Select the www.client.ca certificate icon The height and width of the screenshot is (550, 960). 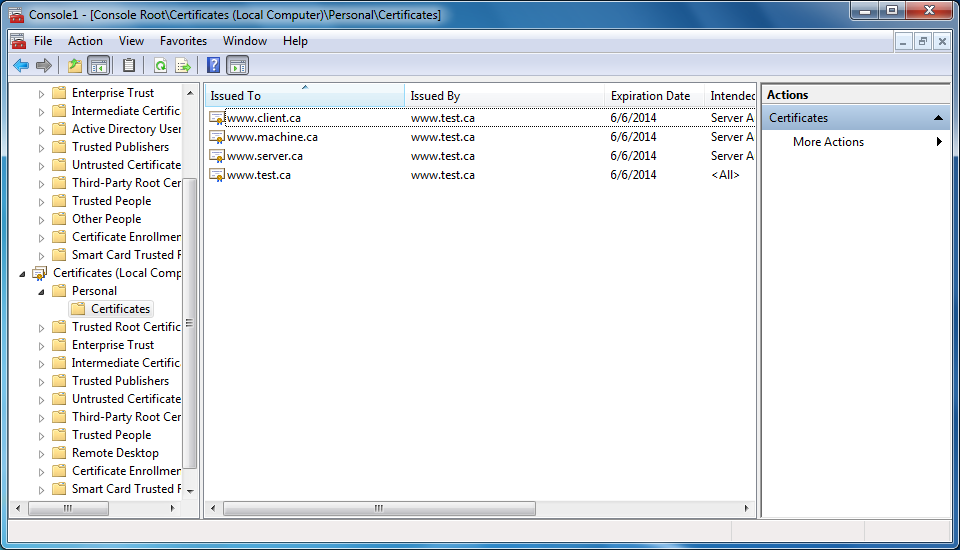217,118
